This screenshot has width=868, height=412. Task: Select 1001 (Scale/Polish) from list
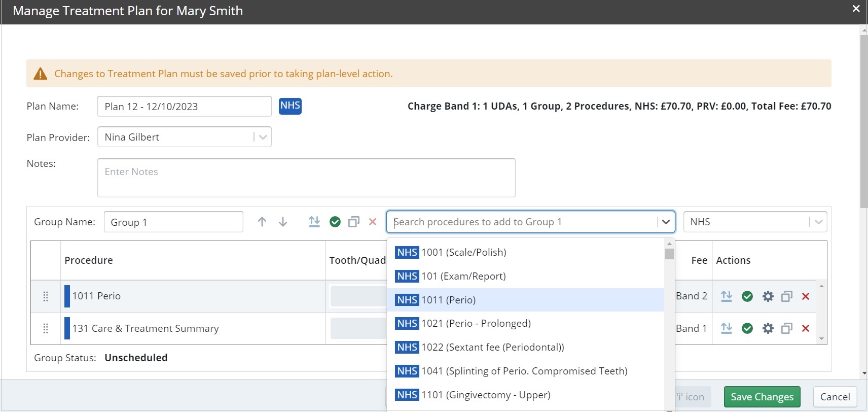525,252
